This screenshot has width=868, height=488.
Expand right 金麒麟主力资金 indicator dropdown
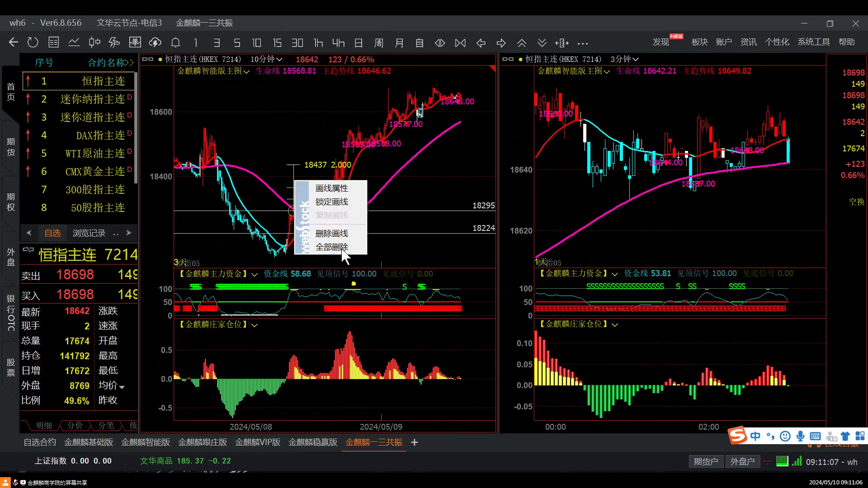point(615,274)
